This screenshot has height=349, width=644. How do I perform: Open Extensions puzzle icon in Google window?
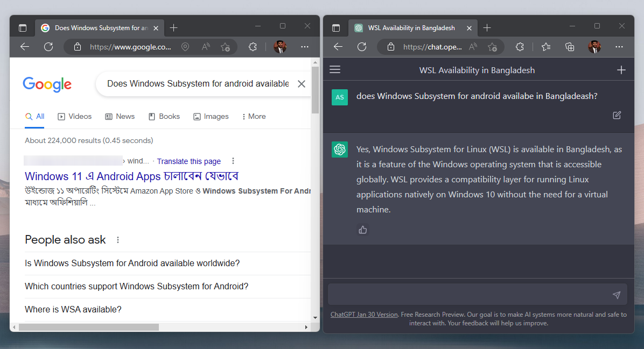point(253,47)
